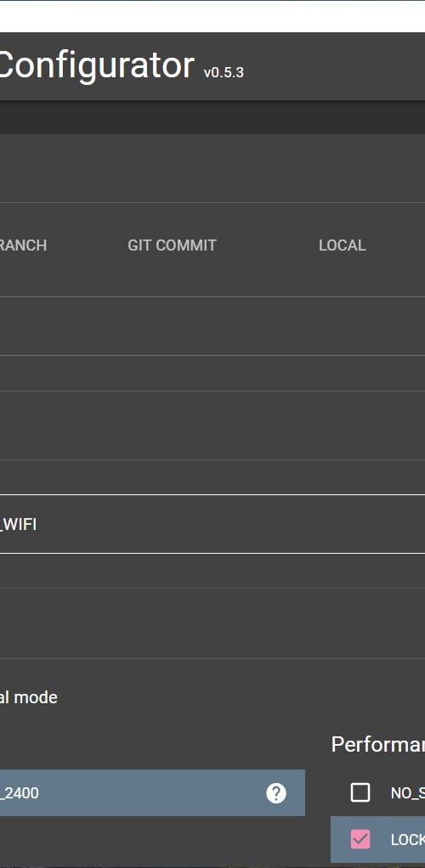Open help for the _2400 option

coord(276,793)
